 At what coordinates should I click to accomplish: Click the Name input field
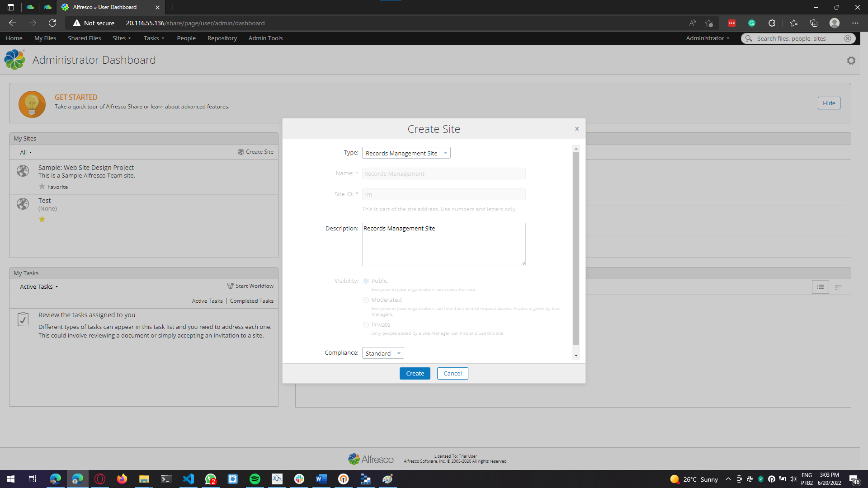click(x=443, y=174)
